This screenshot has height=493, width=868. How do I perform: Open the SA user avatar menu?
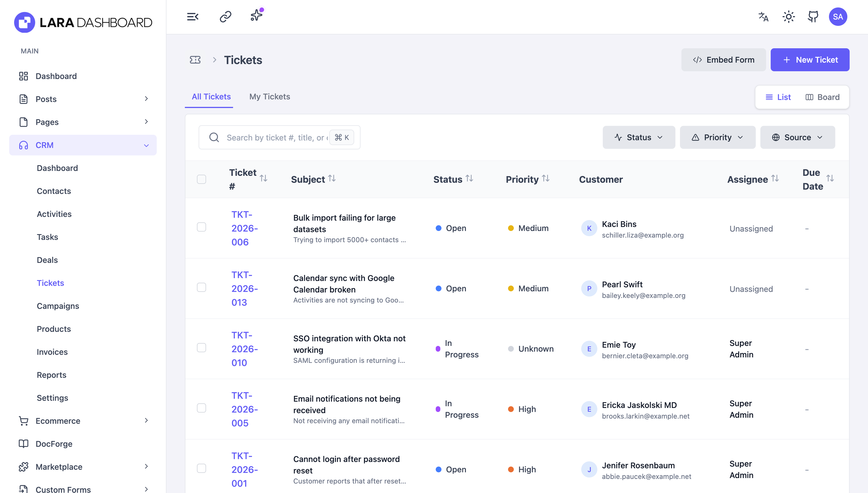click(838, 16)
